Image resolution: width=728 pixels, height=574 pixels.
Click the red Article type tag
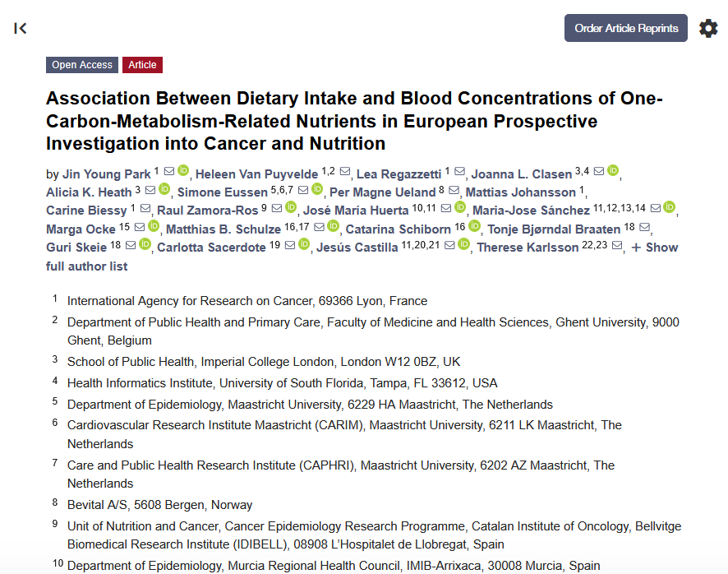pyautogui.click(x=142, y=65)
